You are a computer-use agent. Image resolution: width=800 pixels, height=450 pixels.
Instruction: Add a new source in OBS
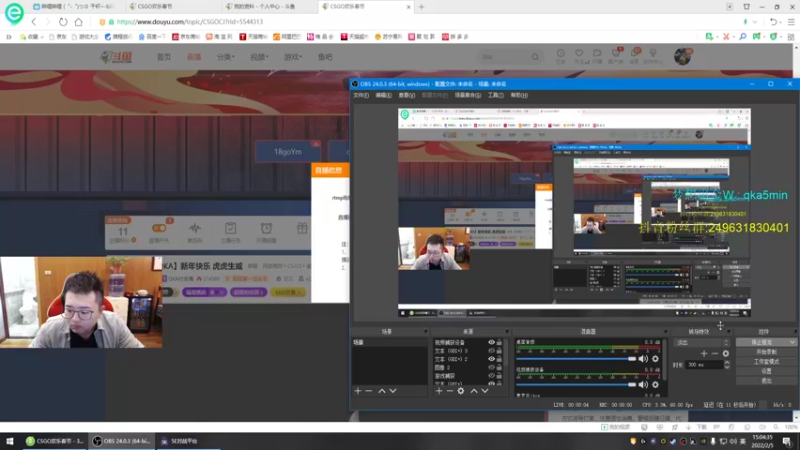pyautogui.click(x=439, y=391)
